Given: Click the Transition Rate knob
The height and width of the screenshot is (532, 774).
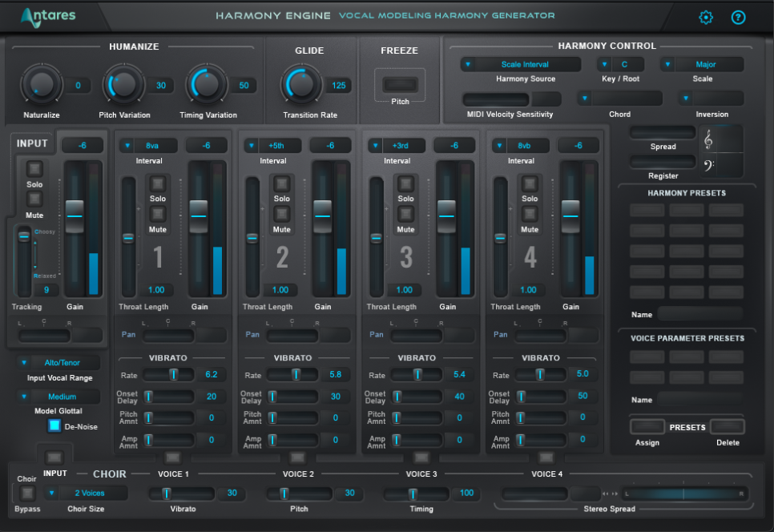Looking at the screenshot, I should (301, 85).
